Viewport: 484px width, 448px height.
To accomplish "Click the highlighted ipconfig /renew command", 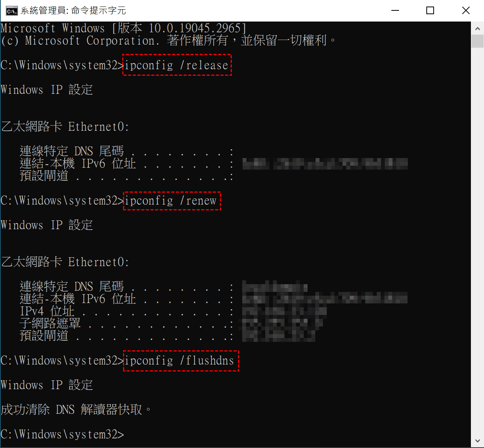I will 172,201.
